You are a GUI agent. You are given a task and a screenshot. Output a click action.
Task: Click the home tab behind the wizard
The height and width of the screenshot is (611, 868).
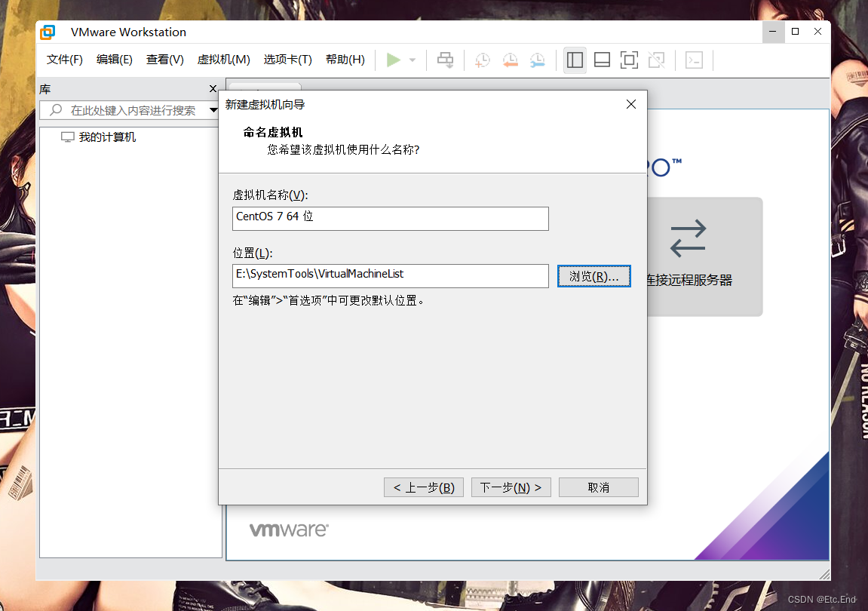[x=265, y=87]
